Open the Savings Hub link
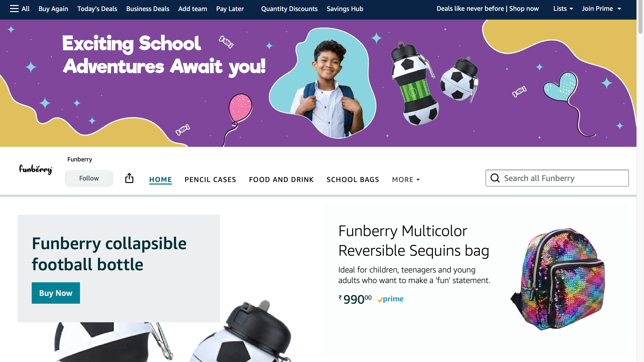This screenshot has height=362, width=644. pos(345,9)
